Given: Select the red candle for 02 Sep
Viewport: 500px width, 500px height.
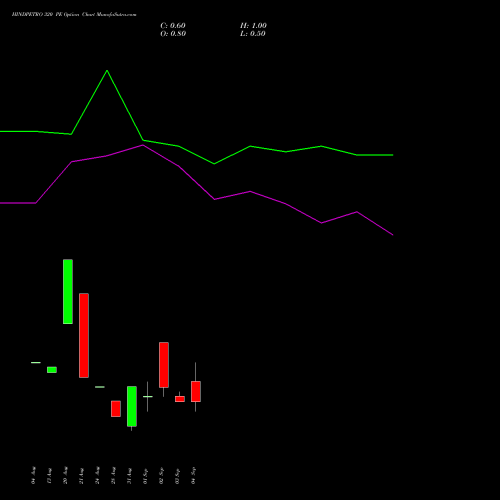Looking at the screenshot, I should point(164,365).
